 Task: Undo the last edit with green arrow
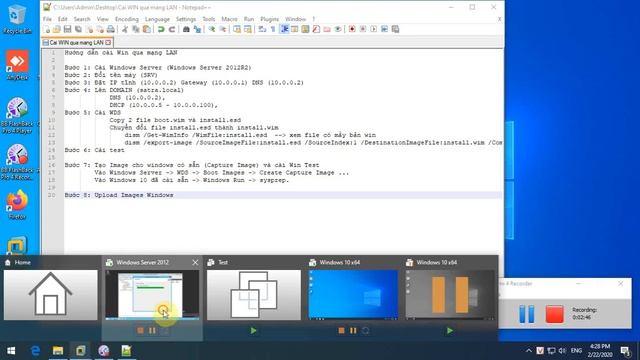[161, 29]
